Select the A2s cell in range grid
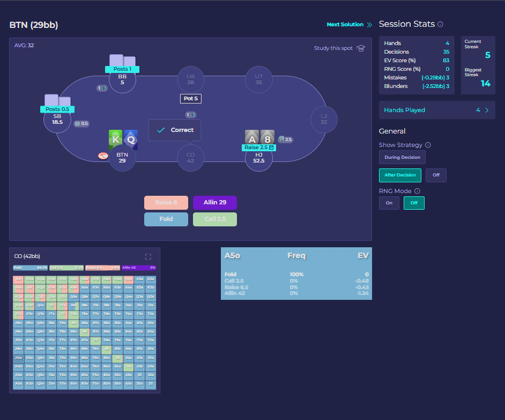This screenshot has width=505, height=420. (x=151, y=279)
